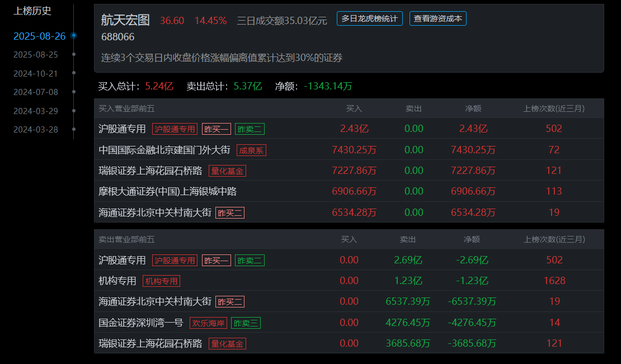The height and width of the screenshot is (364, 621).
Task: Click 净额 column header in sell table
Action: pyautogui.click(x=472, y=239)
